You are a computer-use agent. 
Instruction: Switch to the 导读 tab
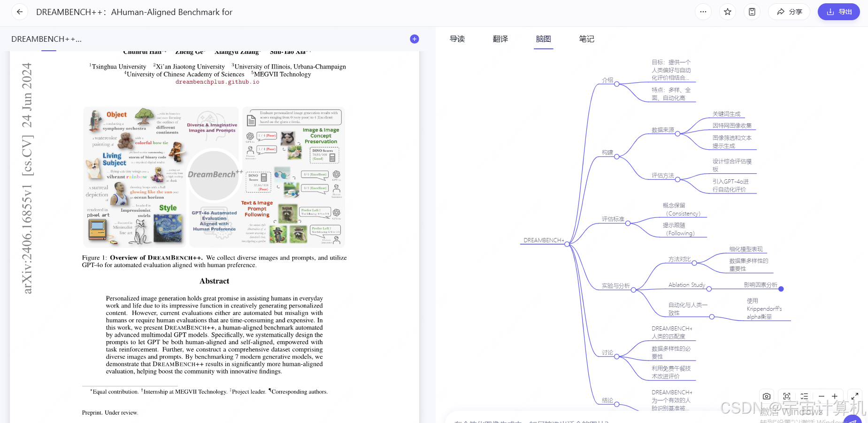click(x=457, y=39)
